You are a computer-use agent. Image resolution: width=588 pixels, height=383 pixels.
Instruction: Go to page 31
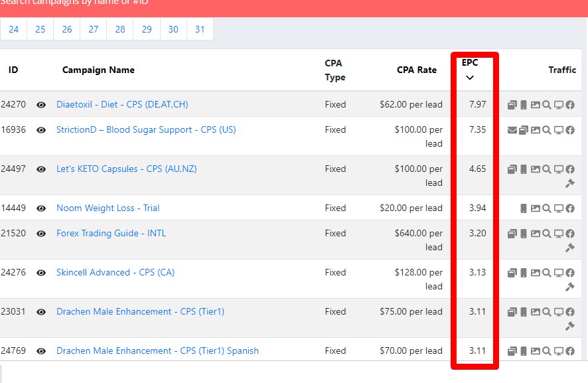(x=200, y=29)
